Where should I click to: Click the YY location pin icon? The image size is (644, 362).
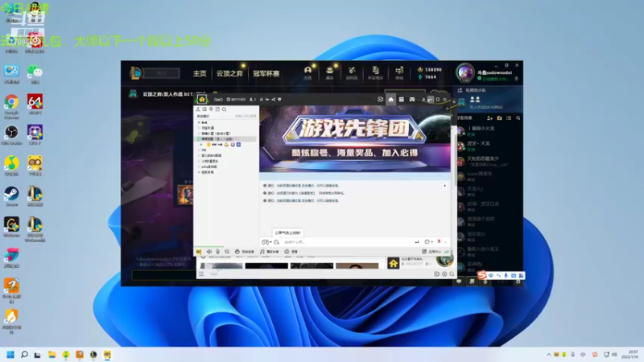[211, 109]
